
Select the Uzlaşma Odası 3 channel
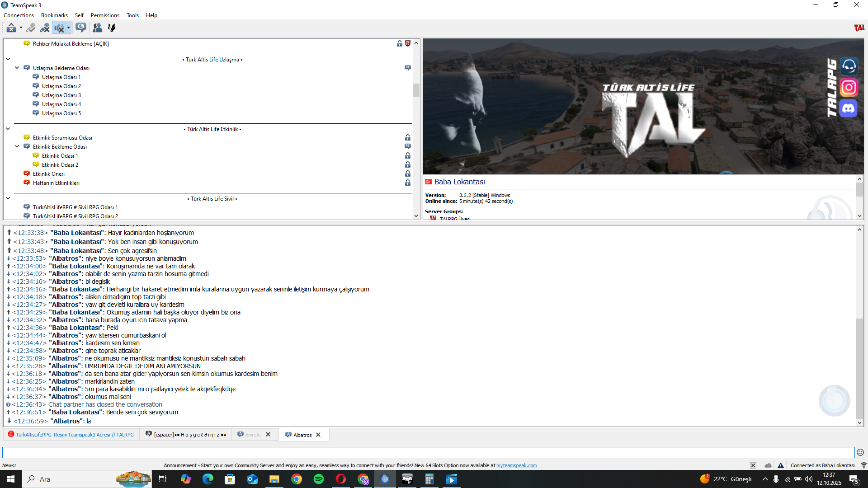[x=61, y=95]
